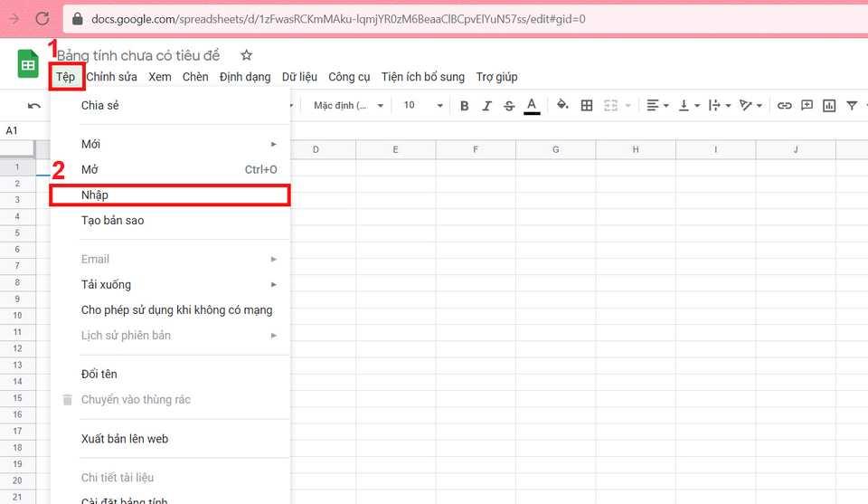Click the A1 name box field

click(18, 131)
